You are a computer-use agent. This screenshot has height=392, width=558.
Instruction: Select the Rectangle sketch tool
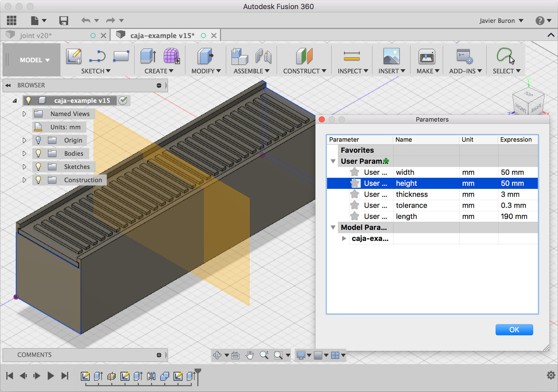(x=121, y=56)
